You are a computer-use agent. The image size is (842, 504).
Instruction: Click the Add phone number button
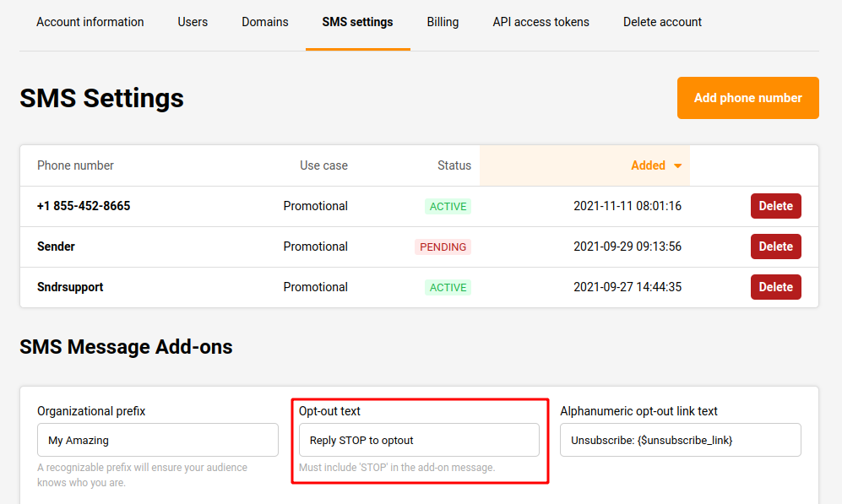click(747, 98)
